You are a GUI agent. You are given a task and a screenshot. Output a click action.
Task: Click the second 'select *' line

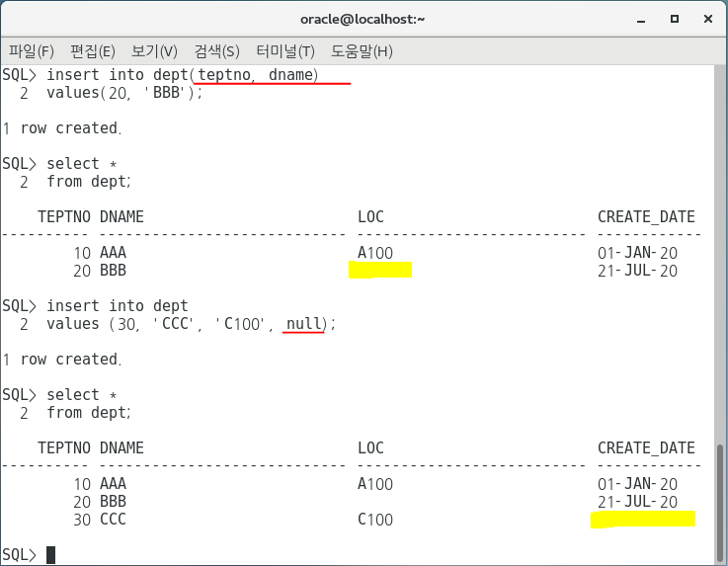[82, 395]
